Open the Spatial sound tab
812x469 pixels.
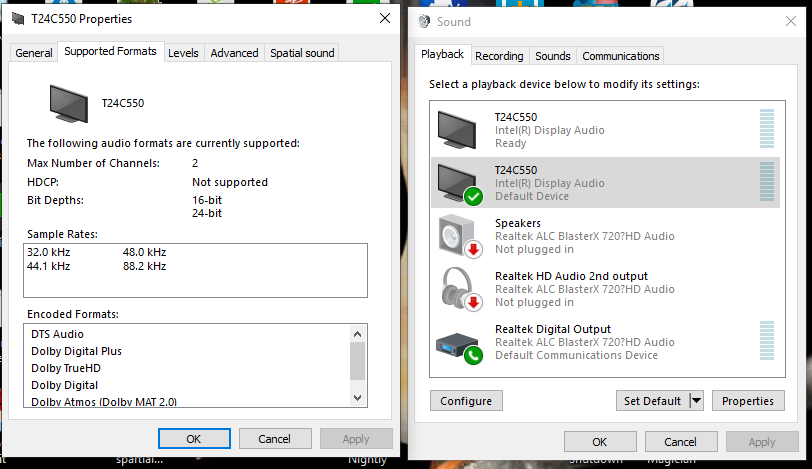point(302,53)
